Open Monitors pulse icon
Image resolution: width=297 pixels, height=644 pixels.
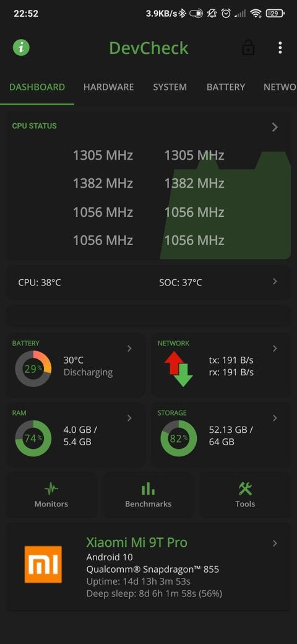[x=51, y=489]
